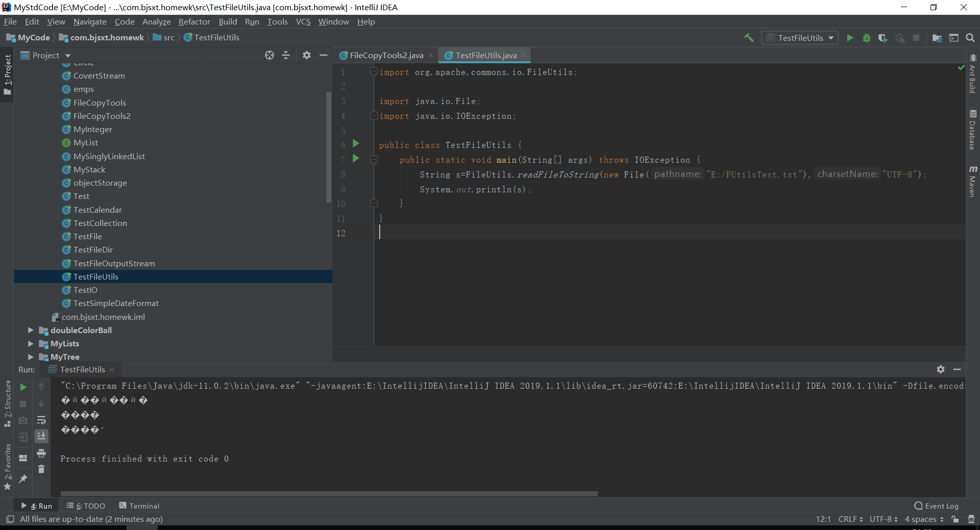Open the Refactor menu

point(194,21)
